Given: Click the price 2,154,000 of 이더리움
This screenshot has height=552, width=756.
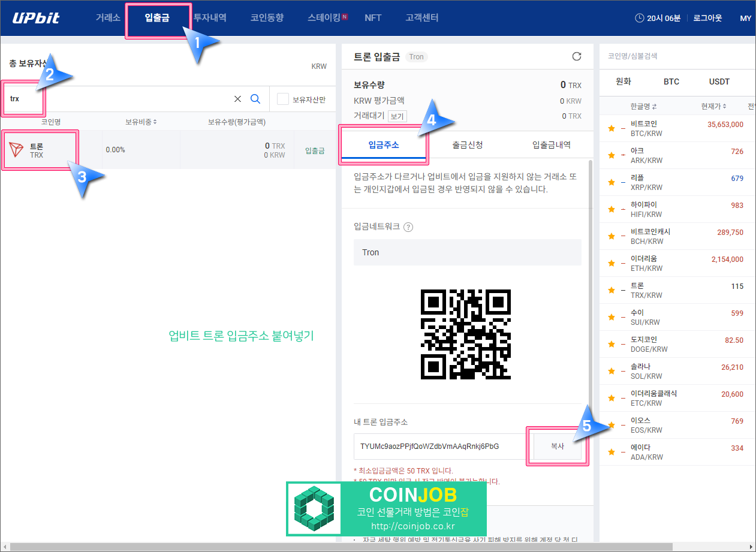Looking at the screenshot, I should [x=727, y=260].
